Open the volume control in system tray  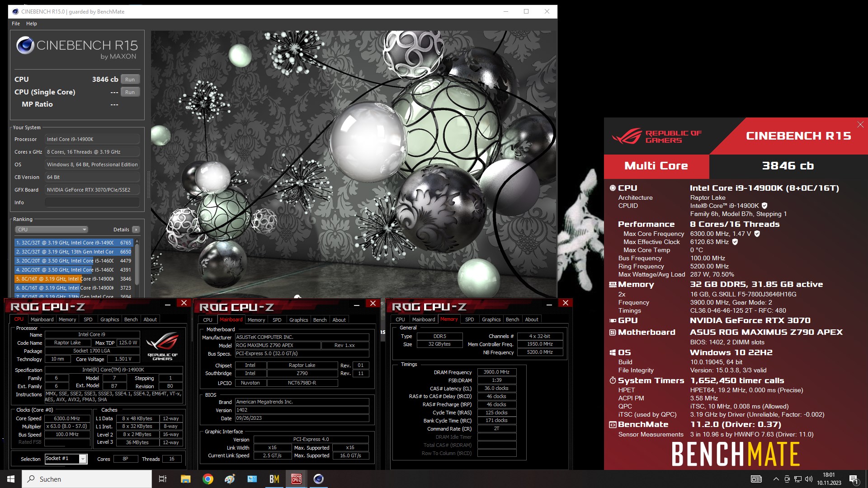[809, 479]
